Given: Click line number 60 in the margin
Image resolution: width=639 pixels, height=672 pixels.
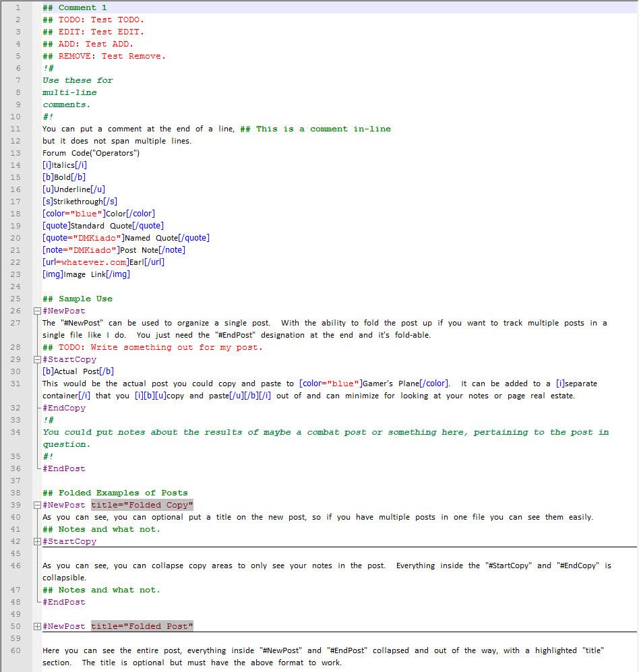Looking at the screenshot, I should coord(17,650).
